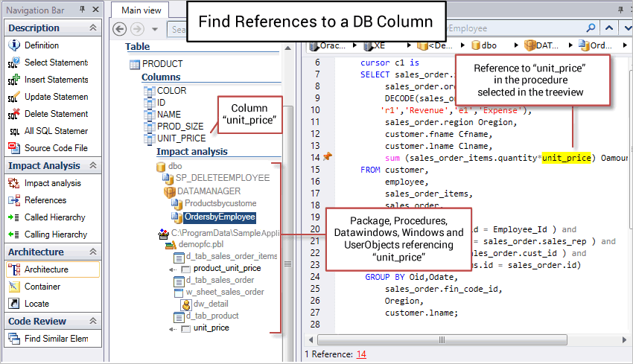Close the Navigation Bar panel

click(95, 9)
